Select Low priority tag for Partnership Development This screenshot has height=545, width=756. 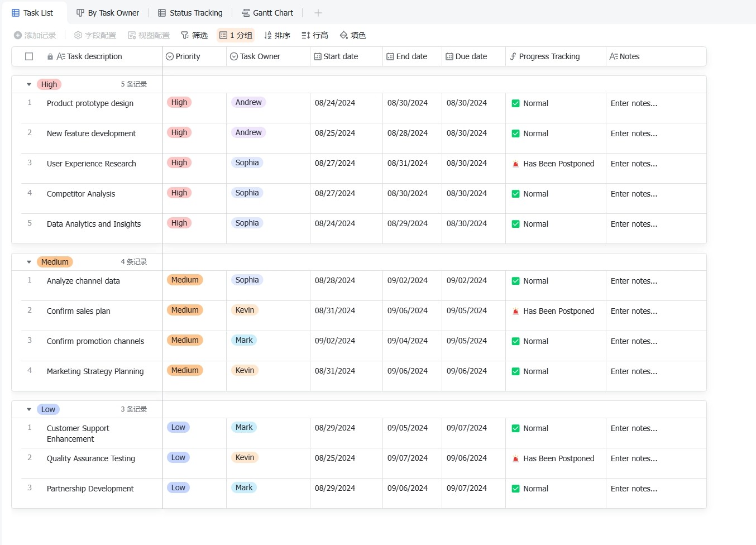coord(178,487)
